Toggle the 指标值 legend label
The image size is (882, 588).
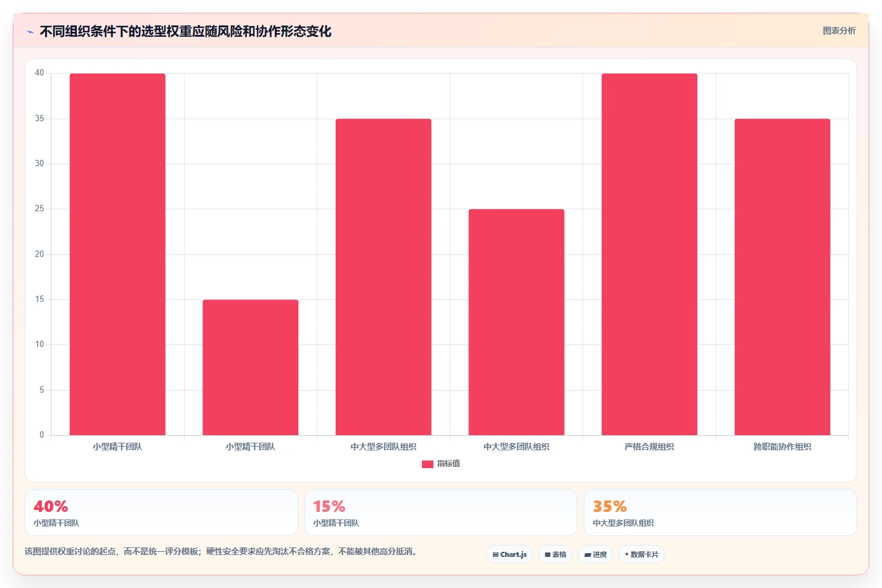(x=449, y=464)
